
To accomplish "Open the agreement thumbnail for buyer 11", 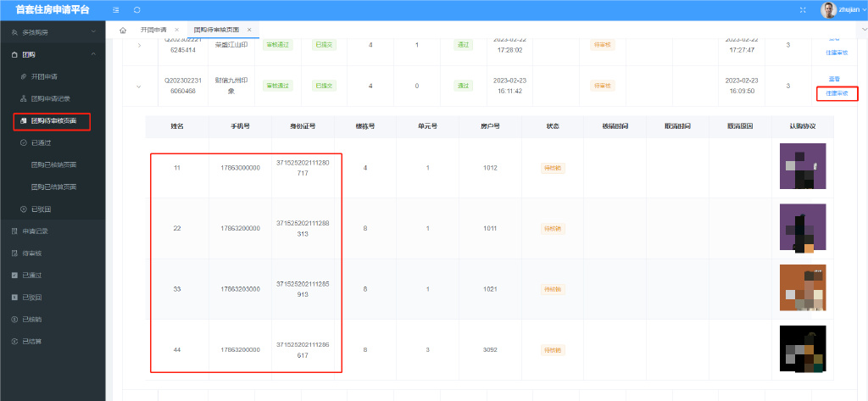I will pos(802,167).
